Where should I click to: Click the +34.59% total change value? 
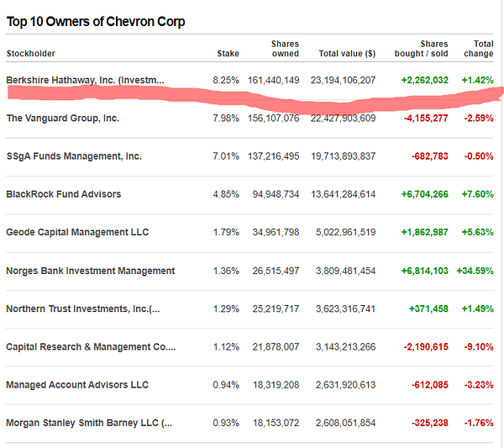[475, 271]
